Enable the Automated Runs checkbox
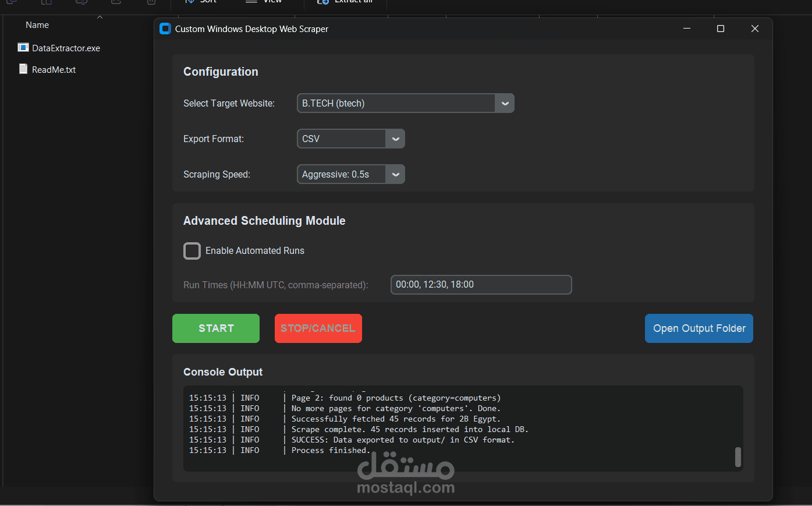 pyautogui.click(x=192, y=251)
